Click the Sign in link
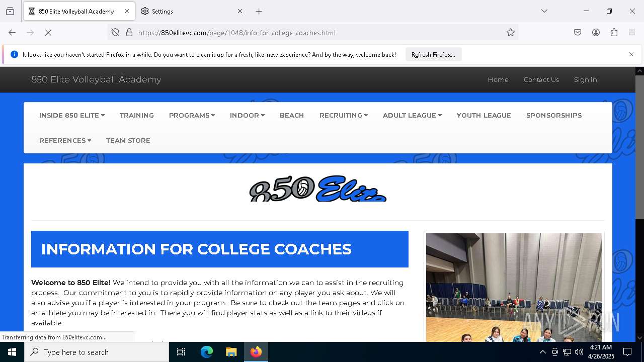 click(586, 79)
